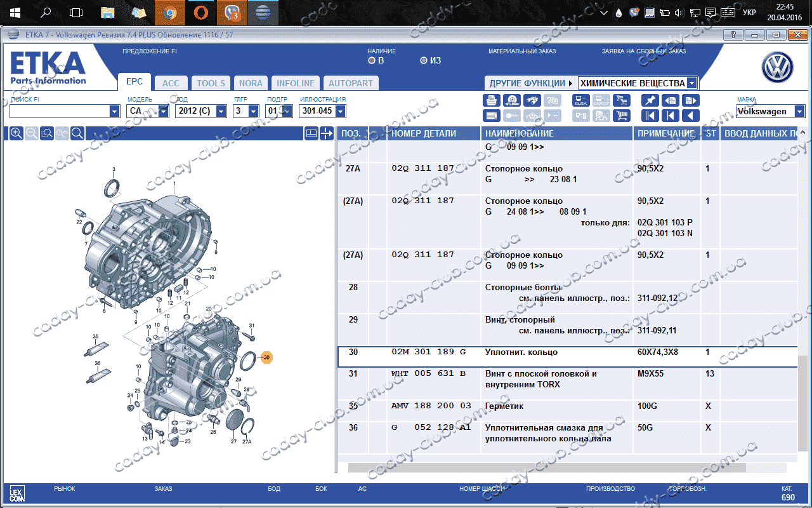Open the ГЛГР main group dropdown
Image resolution: width=812 pixels, height=508 pixels.
pyautogui.click(x=253, y=111)
